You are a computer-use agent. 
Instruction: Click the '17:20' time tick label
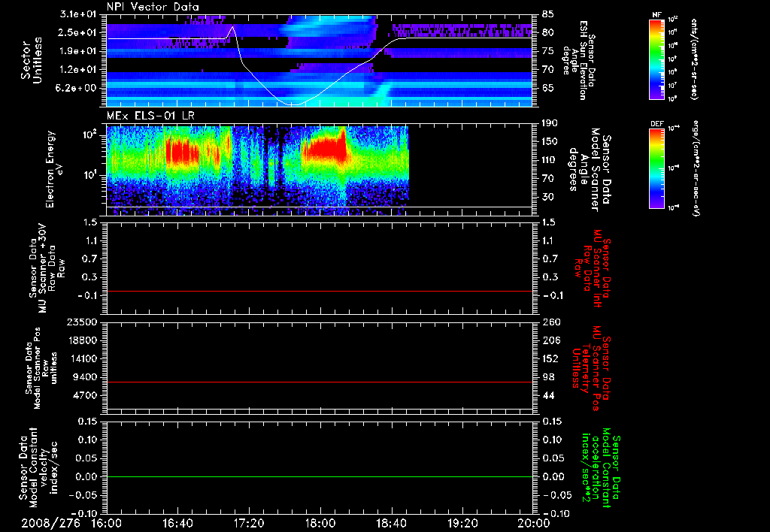coord(249,523)
